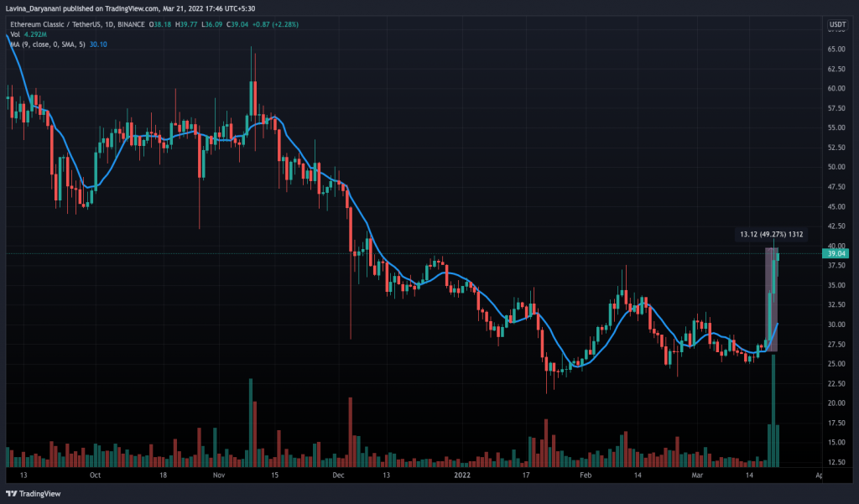Click the 35.00 price axis label

pyautogui.click(x=836, y=285)
